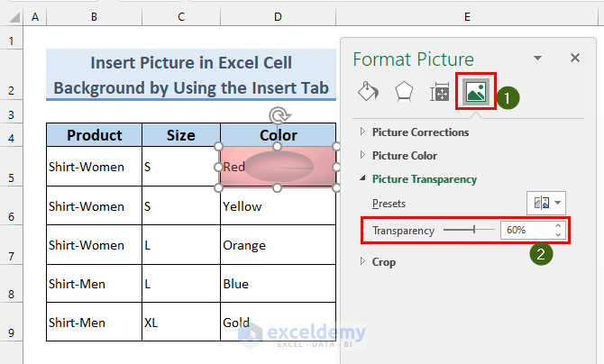Viewport: 604px width, 364px height.
Task: Increase transparency with the up spinner arrow
Action: pyautogui.click(x=558, y=226)
